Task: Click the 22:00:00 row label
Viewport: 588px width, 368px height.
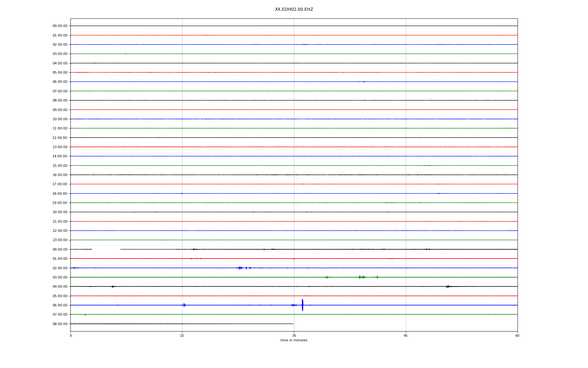Action: (x=60, y=231)
